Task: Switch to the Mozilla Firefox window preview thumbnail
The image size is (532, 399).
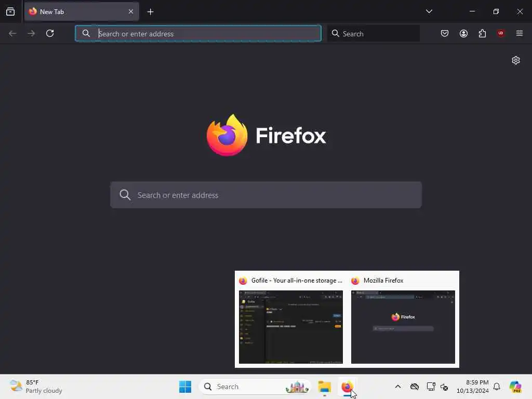Action: point(403,327)
